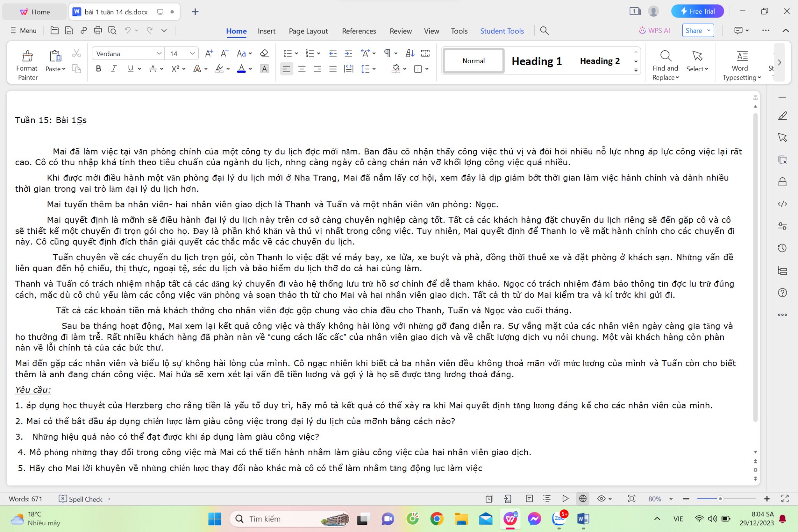Open the References tab

pyautogui.click(x=359, y=31)
